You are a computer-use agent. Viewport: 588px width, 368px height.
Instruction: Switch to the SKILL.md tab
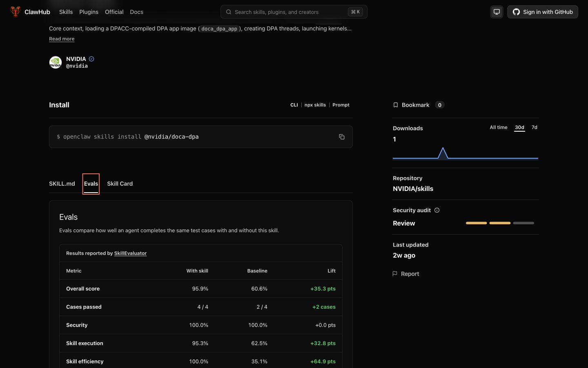[62, 184]
